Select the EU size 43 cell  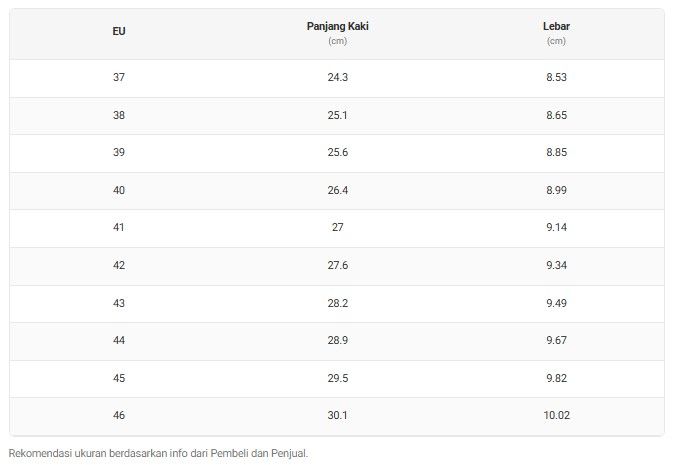[119, 303]
